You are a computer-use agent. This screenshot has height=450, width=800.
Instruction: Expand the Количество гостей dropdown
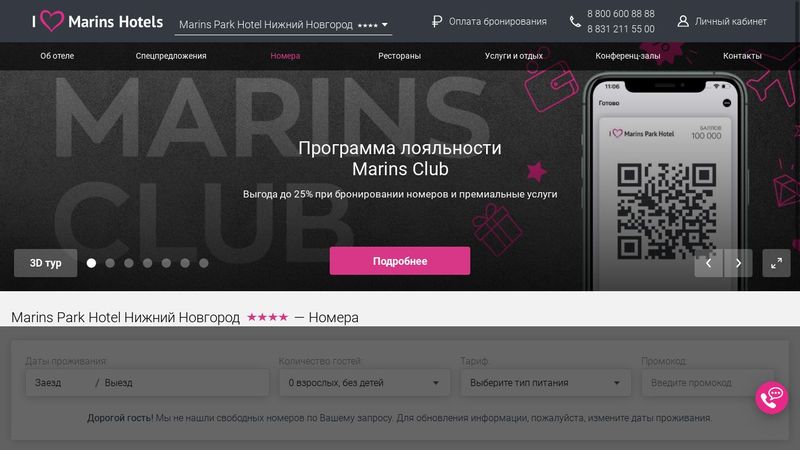point(364,383)
